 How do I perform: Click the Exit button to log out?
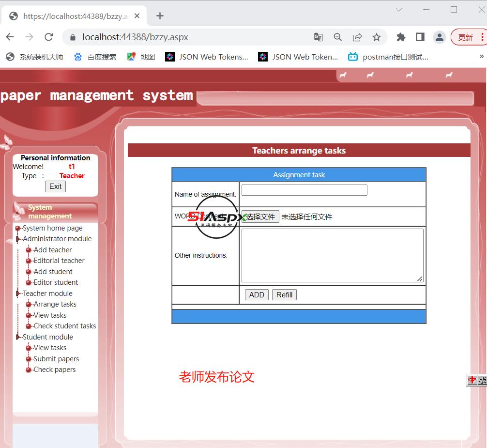pyautogui.click(x=55, y=186)
